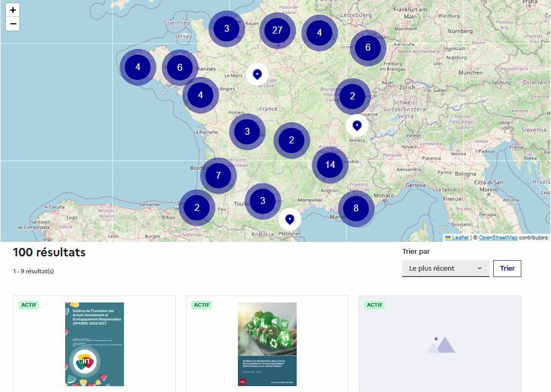This screenshot has width=551, height=392.
Task: Open the 2-result cluster near Pau
Action: point(197,208)
